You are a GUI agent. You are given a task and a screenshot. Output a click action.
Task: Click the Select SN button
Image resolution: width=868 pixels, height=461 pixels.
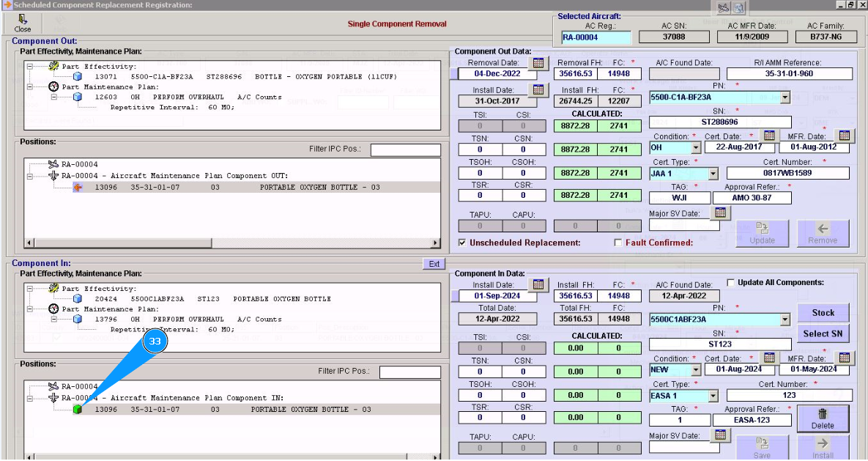pyautogui.click(x=823, y=333)
